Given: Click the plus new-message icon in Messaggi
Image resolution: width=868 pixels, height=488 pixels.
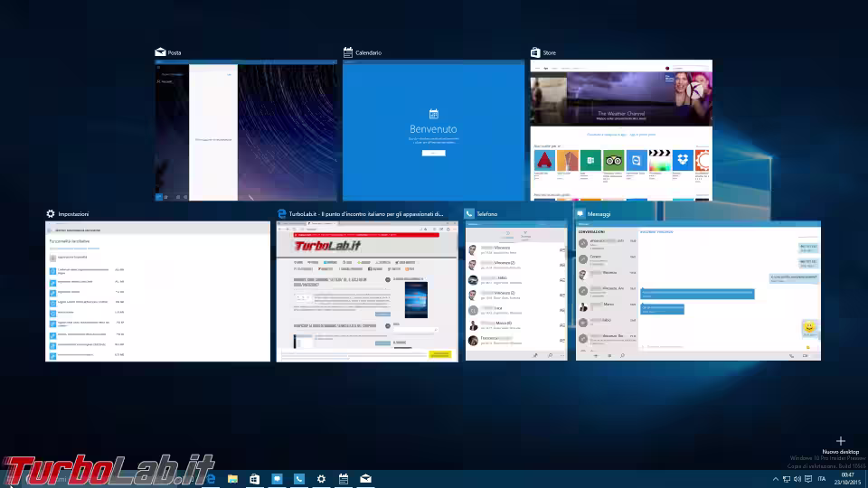Looking at the screenshot, I should click(596, 356).
